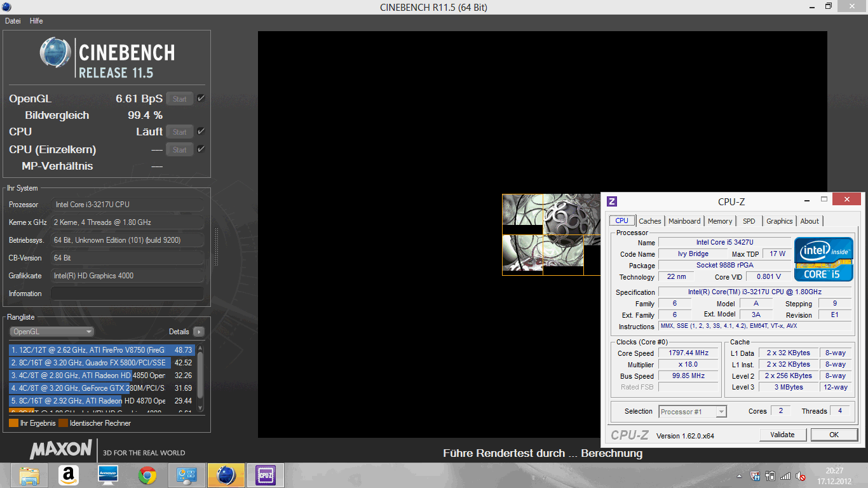Click the Validate button in CPU-Z

tap(783, 435)
